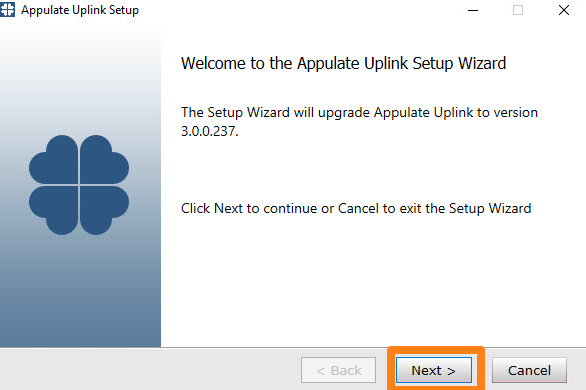Click the empty grey footer left of Back
The width and height of the screenshot is (586, 390).
tap(149, 370)
